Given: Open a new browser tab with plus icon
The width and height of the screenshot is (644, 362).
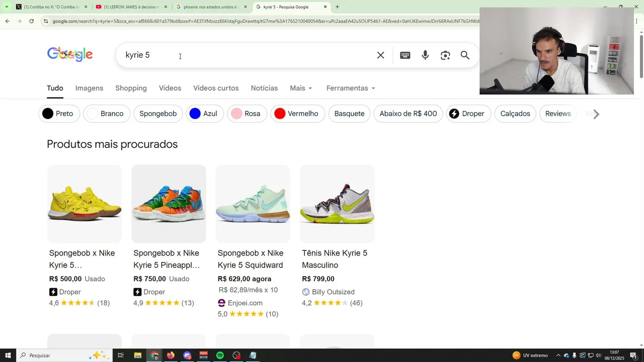Looking at the screenshot, I should [x=337, y=7].
